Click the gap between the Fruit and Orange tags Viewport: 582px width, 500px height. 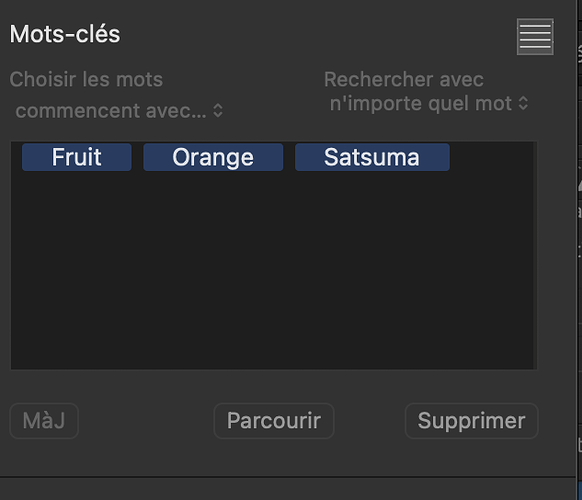[137, 157]
